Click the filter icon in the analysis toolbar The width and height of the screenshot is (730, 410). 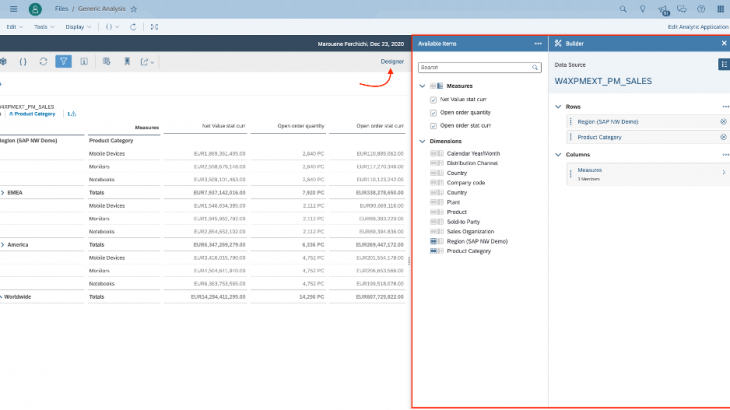[64, 62]
